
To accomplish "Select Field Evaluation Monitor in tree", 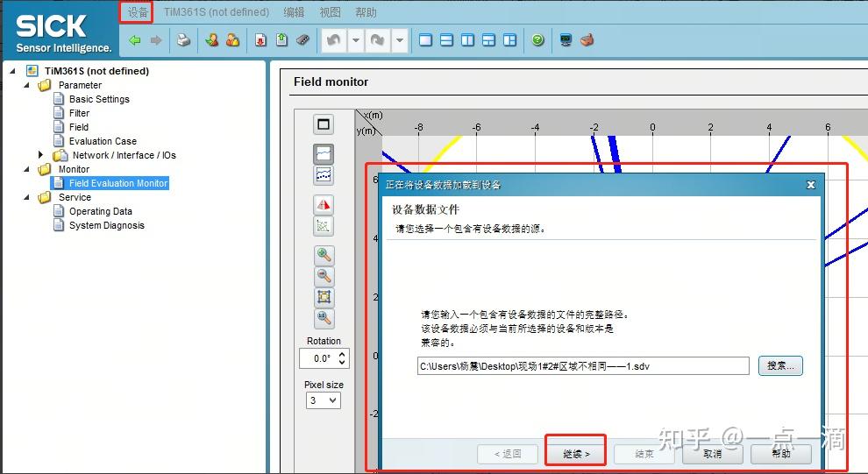I will pos(117,183).
